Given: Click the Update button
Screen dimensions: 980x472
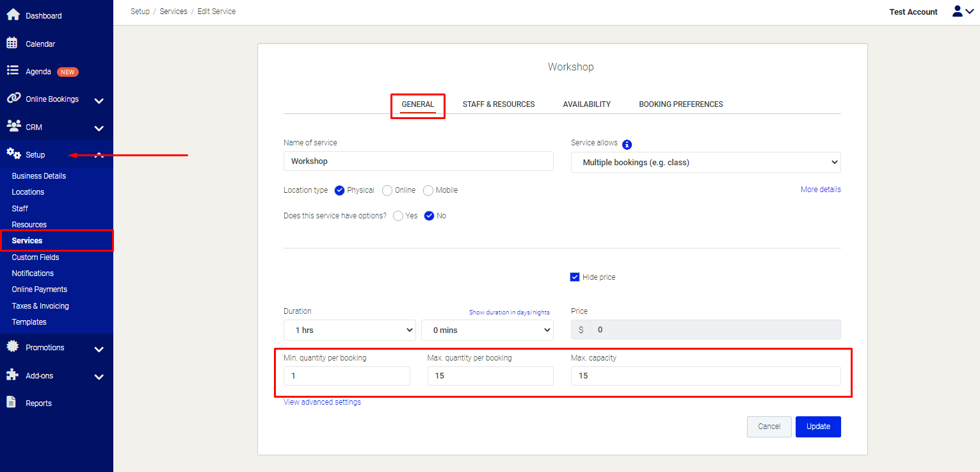Looking at the screenshot, I should tap(818, 427).
